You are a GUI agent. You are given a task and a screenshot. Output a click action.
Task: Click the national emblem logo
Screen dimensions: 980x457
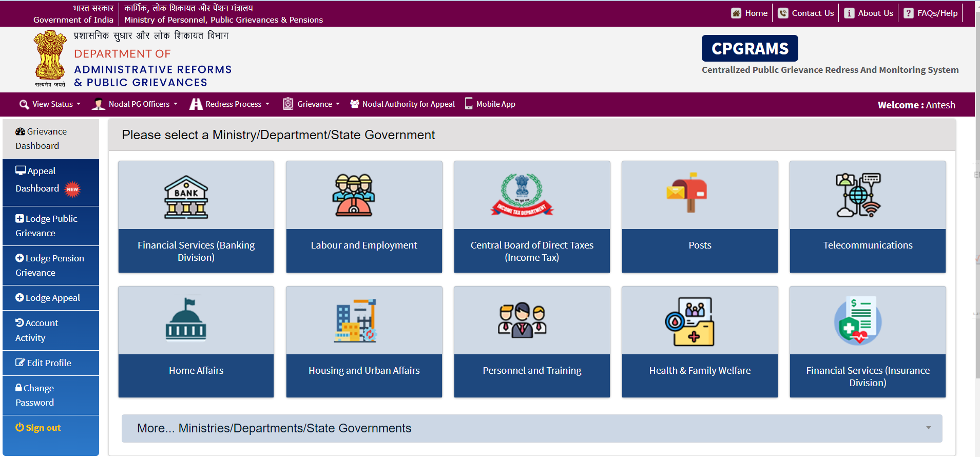pyautogui.click(x=50, y=59)
